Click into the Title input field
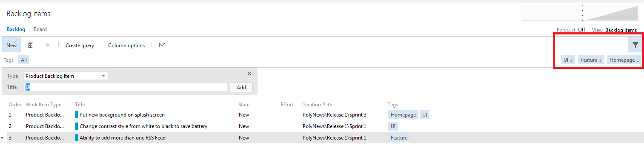Image resolution: width=644 pixels, height=168 pixels. pos(126,87)
